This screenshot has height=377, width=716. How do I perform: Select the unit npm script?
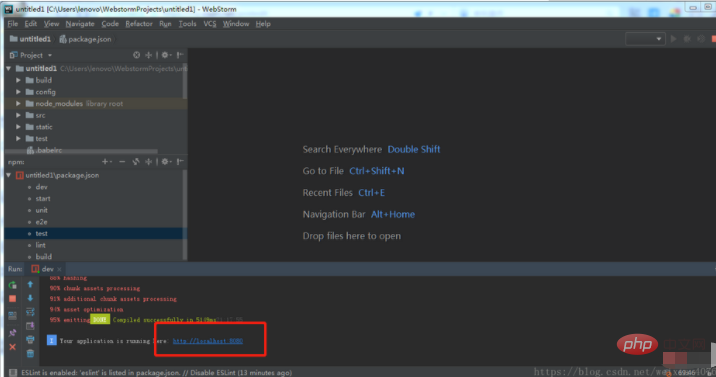(x=42, y=210)
